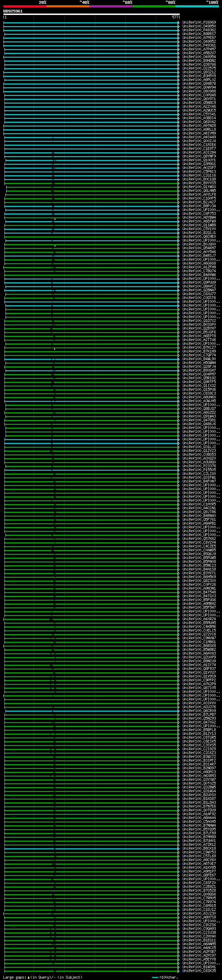Click hit UniRef100_C6P753

pos(199,214)
